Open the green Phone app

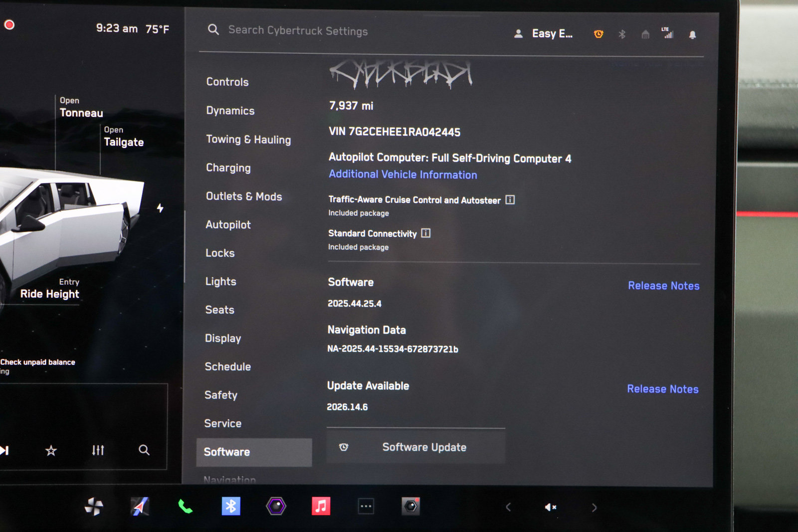pyautogui.click(x=185, y=507)
